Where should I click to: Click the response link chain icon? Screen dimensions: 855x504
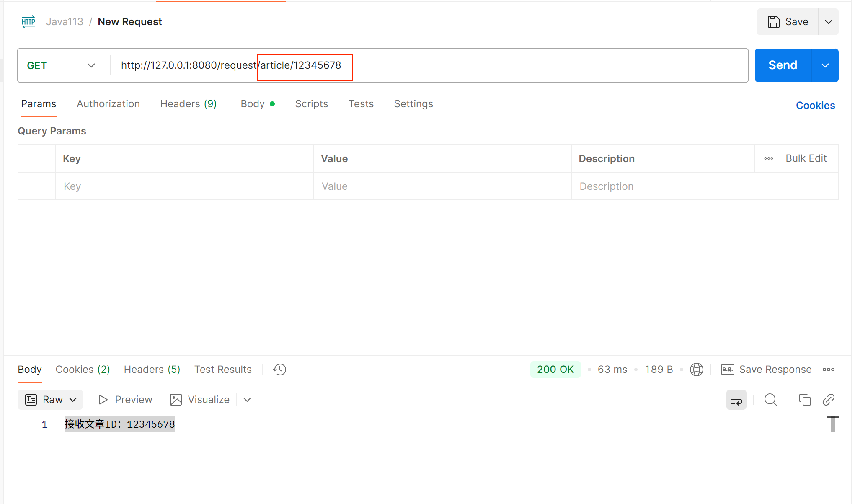click(828, 400)
